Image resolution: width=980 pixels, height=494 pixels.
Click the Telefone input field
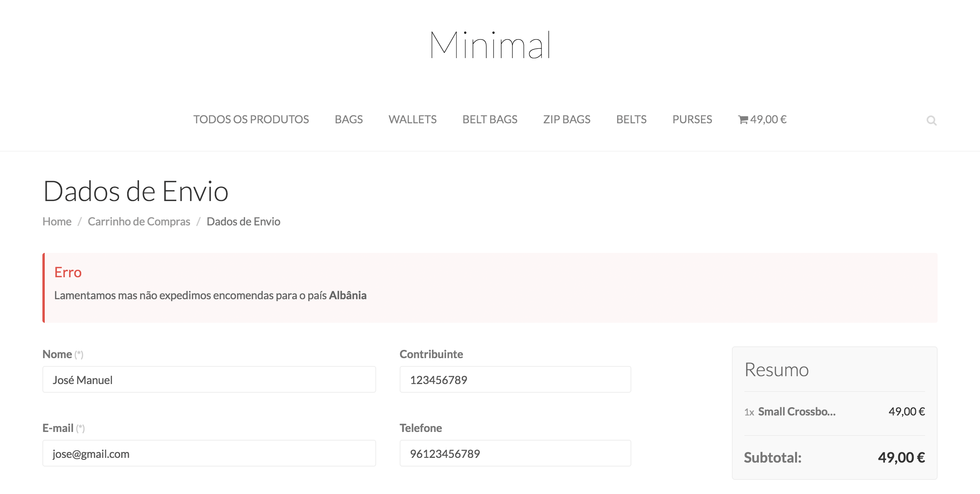(x=515, y=454)
